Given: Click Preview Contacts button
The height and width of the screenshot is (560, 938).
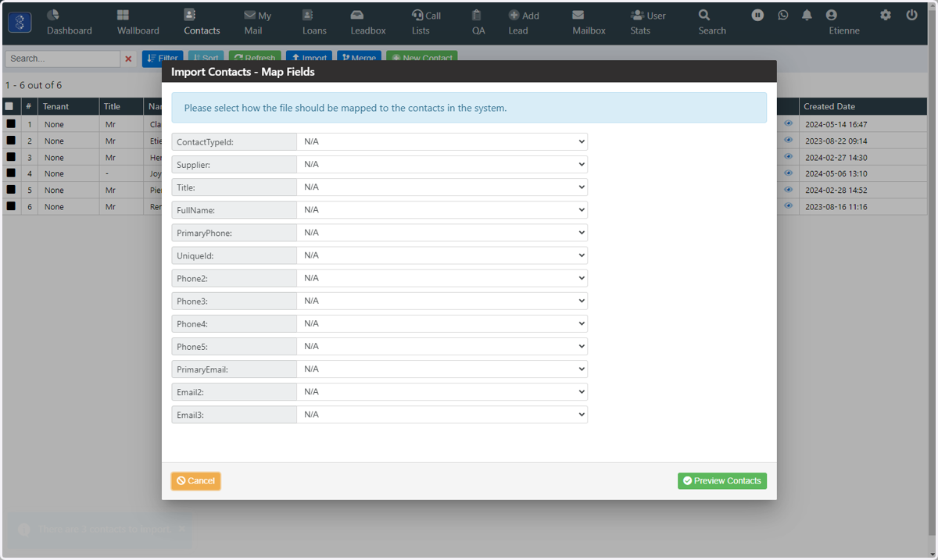Looking at the screenshot, I should [722, 481].
